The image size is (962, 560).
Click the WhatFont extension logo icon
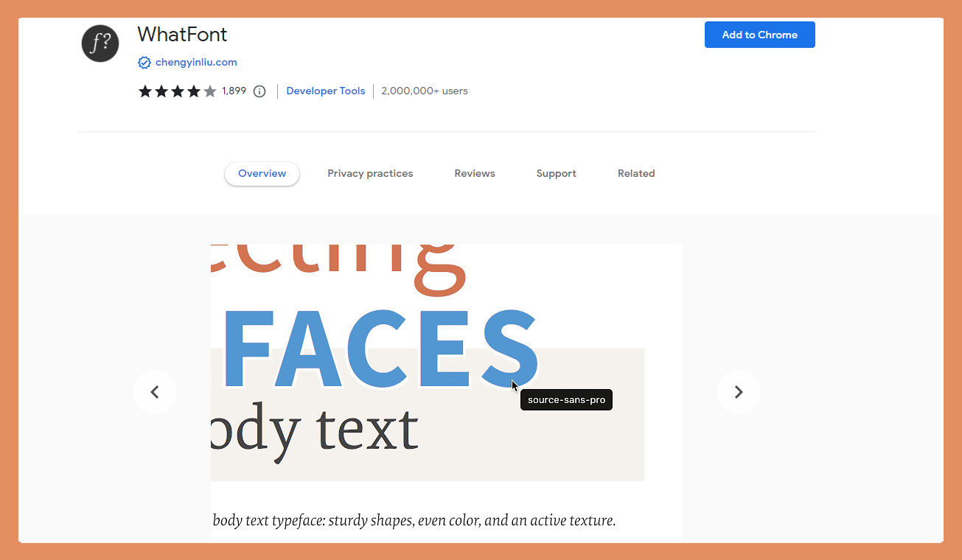click(100, 43)
